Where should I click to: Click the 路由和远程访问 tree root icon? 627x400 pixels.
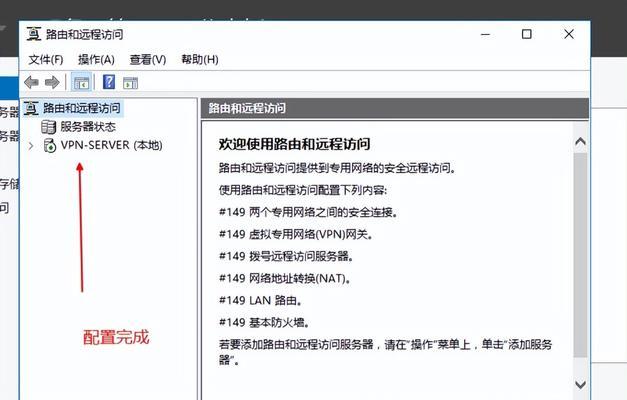pos(31,108)
